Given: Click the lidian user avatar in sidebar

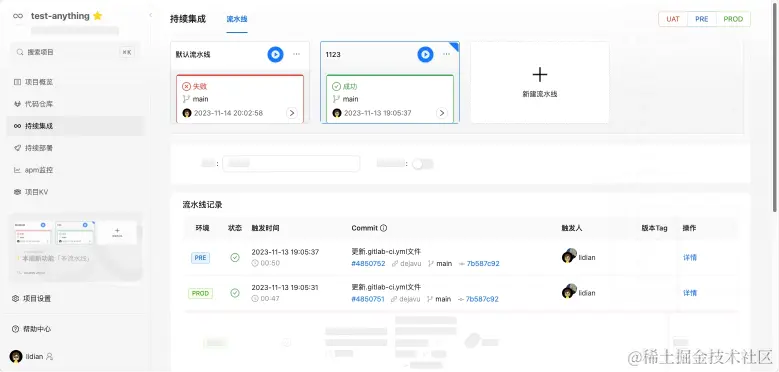Looking at the screenshot, I should (16, 356).
